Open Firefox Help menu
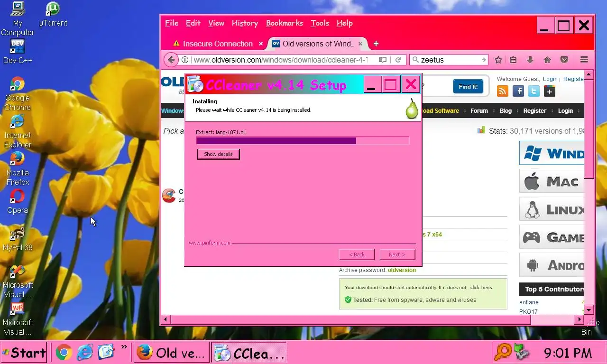 pos(345,23)
